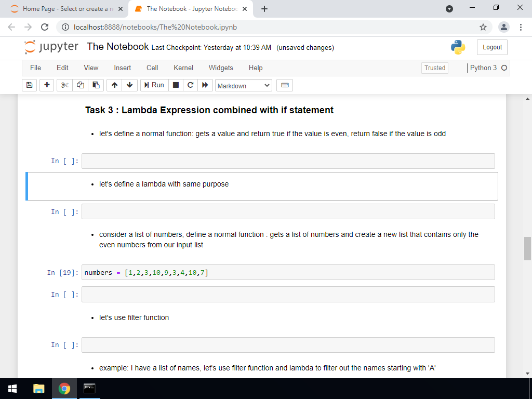Rename notebook via The Notebook title
This screenshot has width=532, height=399.
pos(118,46)
